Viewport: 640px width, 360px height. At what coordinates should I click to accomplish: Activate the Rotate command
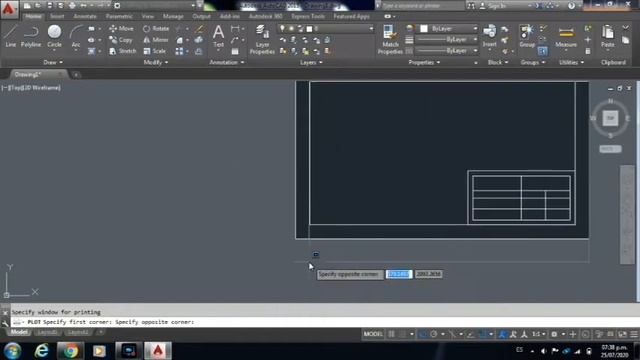(x=156, y=29)
